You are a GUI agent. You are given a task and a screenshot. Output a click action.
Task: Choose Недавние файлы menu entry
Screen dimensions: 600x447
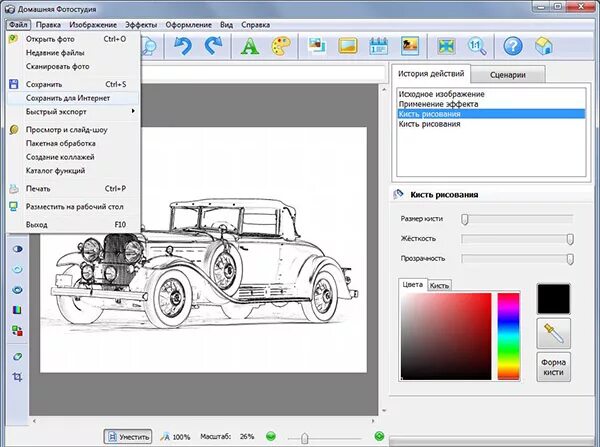pos(73,53)
